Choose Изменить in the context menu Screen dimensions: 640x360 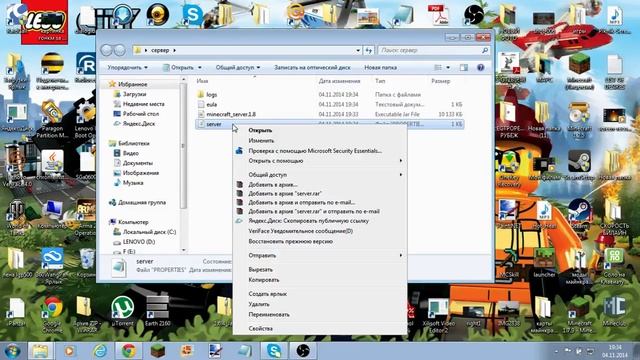(261, 140)
